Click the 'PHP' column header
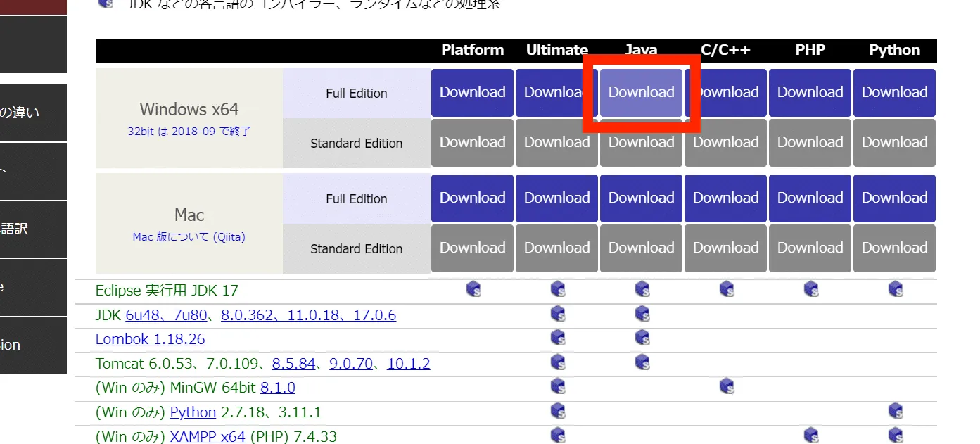The width and height of the screenshot is (980, 444). 810,50
